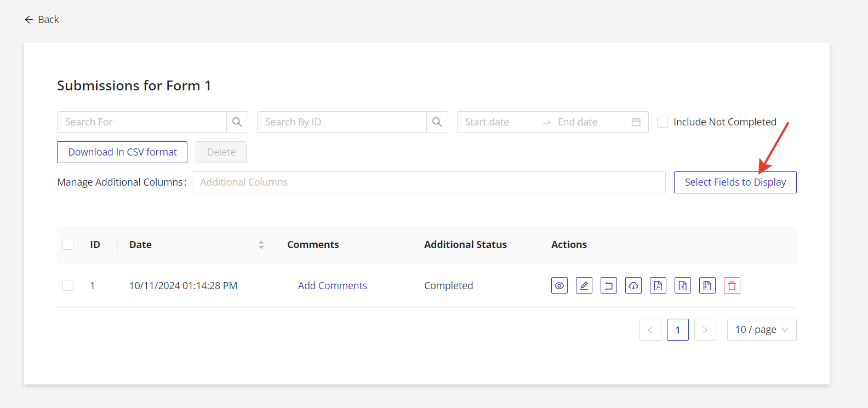
Task: Delete submission 1 with the red trash icon
Action: click(732, 285)
